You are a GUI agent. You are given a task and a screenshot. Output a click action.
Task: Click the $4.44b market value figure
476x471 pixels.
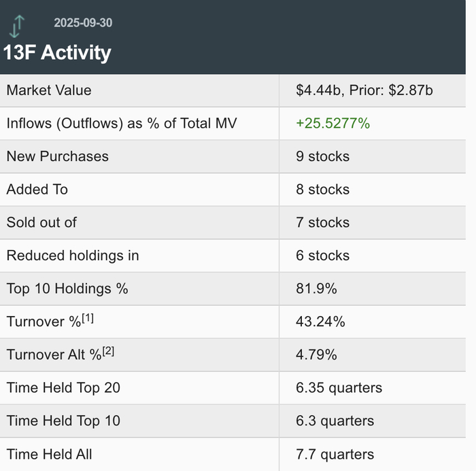coord(320,90)
